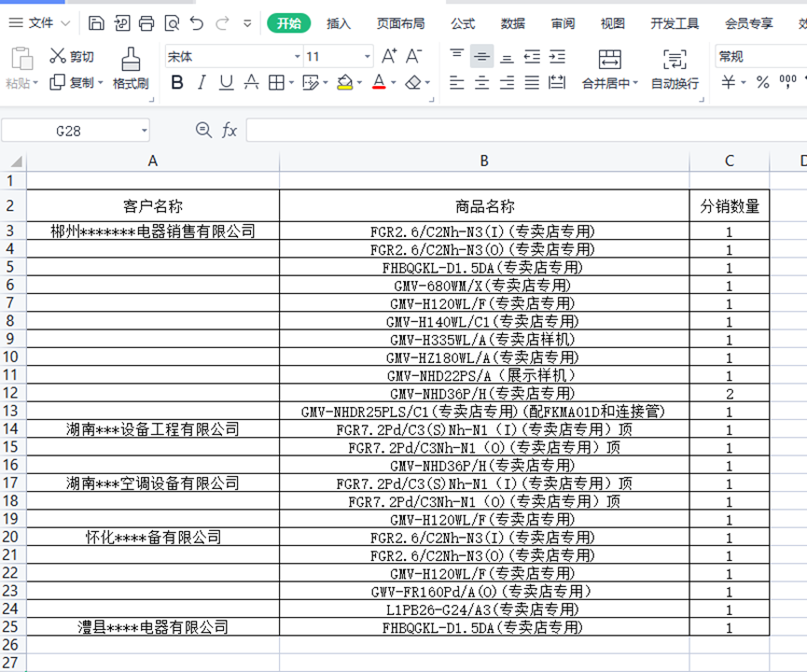Viewport: 807px width, 672px height.
Task: Open insert function fx dialog
Action: click(229, 131)
